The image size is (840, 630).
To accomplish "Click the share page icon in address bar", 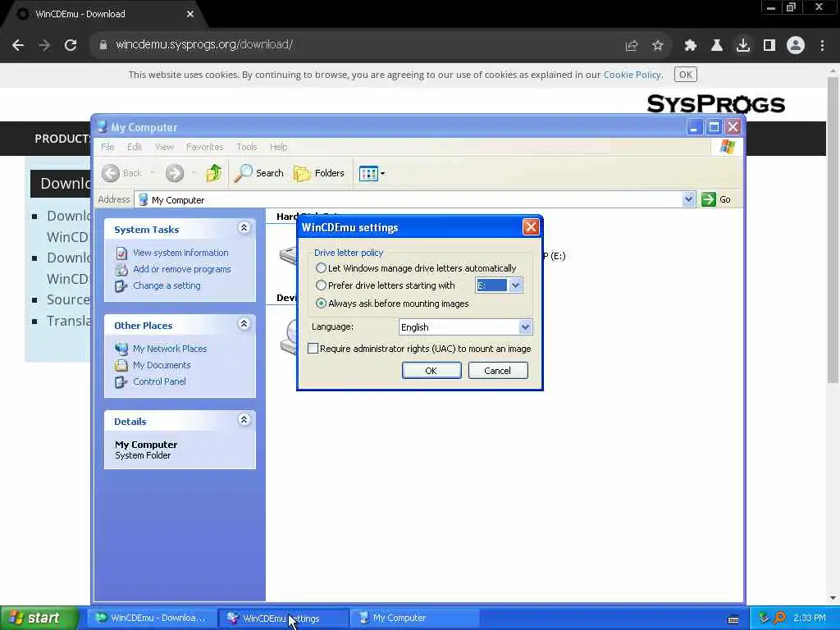I will pos(632,46).
